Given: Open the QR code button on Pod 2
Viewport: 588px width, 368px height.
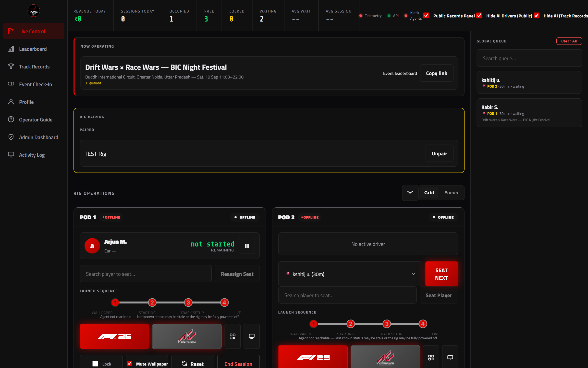Looking at the screenshot, I should pyautogui.click(x=431, y=357).
